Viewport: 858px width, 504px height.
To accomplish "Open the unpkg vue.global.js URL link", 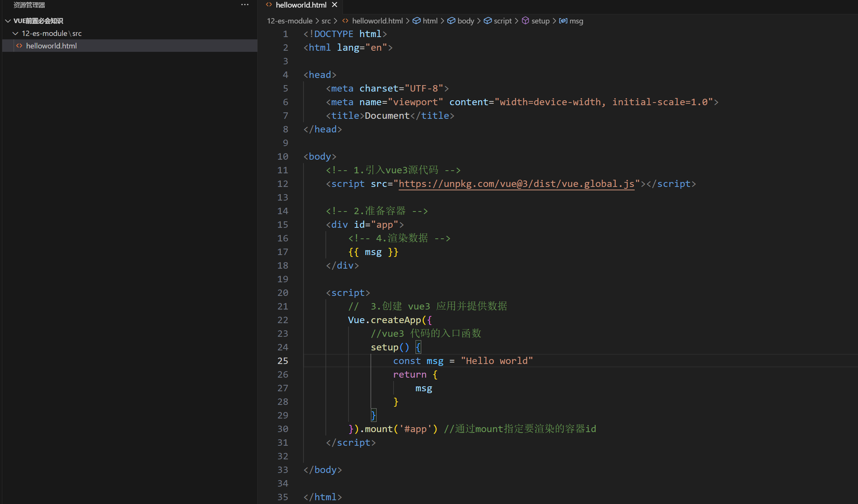I will 516,184.
